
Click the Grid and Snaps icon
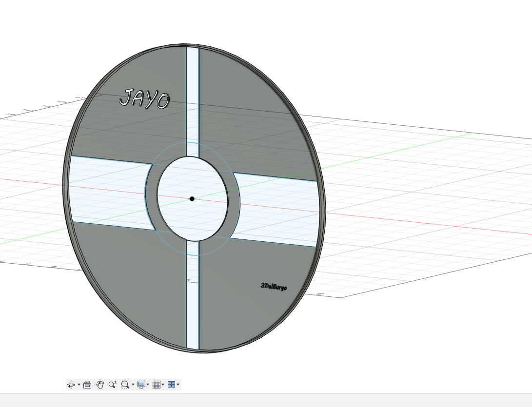157,385
